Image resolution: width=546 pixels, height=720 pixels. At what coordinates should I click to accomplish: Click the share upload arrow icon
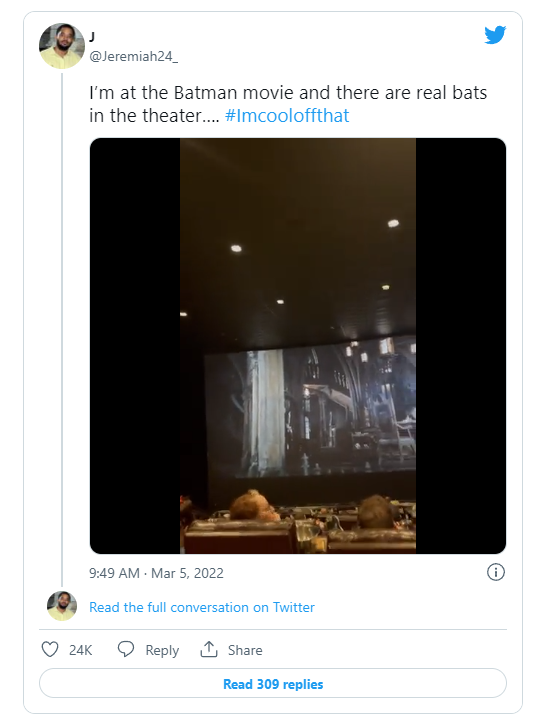pos(208,649)
